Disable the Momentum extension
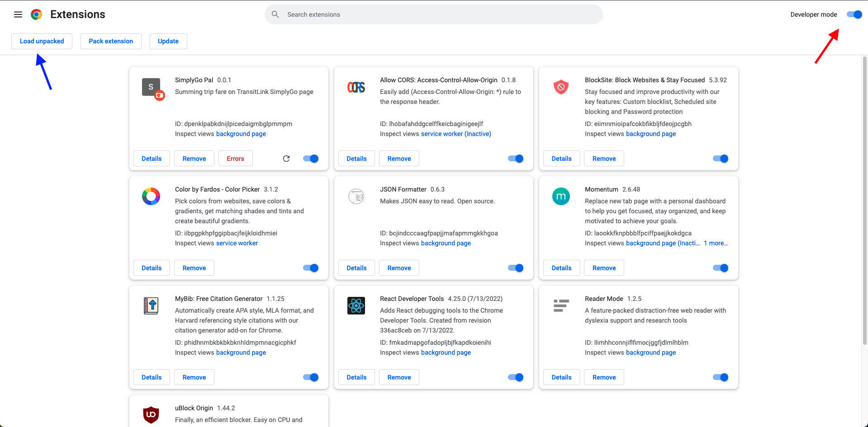Image resolution: width=868 pixels, height=427 pixels. click(x=721, y=268)
